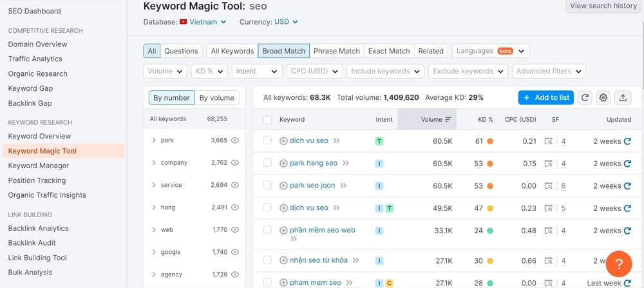644x288 pixels.
Task: Open the Exclude keywords dropdown
Action: tap(468, 71)
